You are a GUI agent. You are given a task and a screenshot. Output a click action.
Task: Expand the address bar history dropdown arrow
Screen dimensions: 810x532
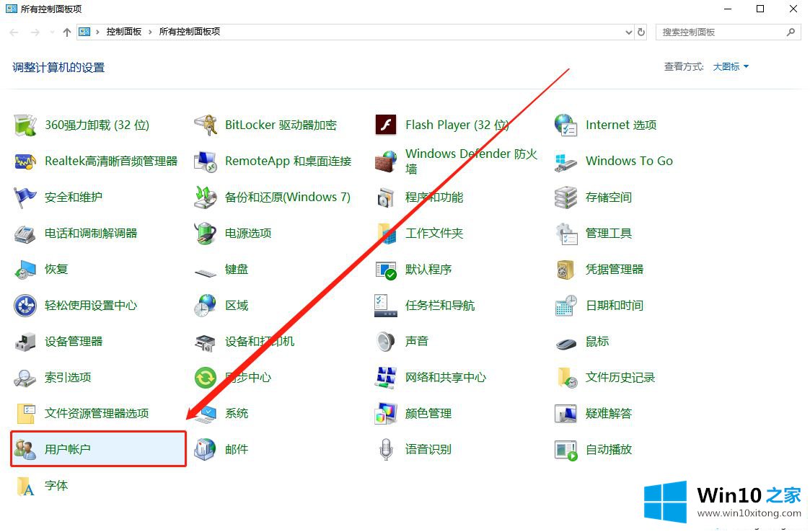(629, 32)
